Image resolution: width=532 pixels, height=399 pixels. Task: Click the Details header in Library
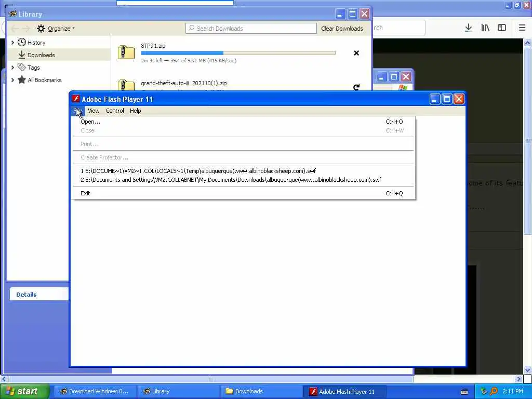[x=26, y=295]
